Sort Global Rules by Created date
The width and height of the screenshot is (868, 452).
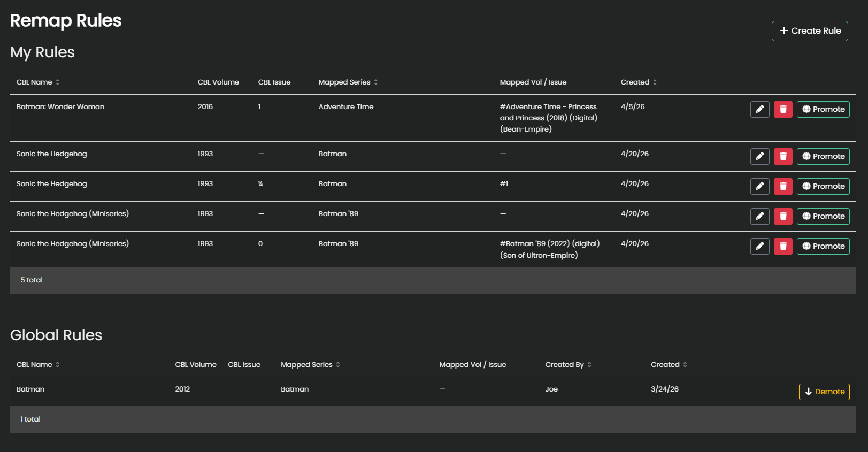coord(669,364)
